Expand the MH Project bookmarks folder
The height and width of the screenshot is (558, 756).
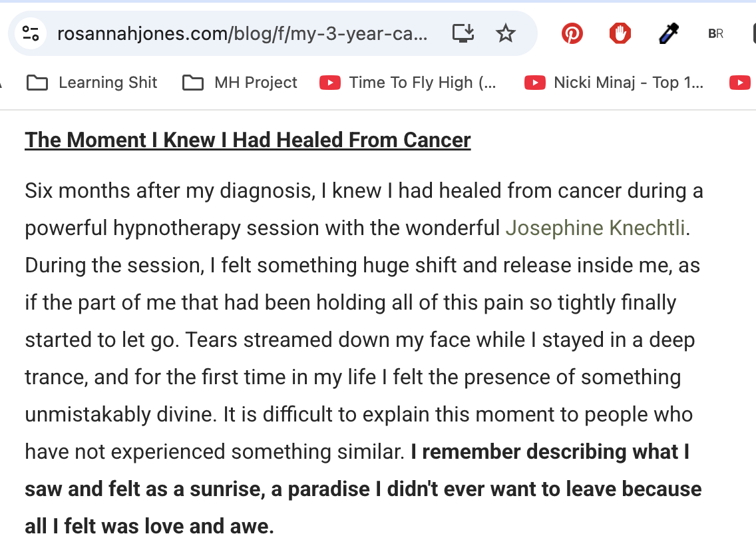(x=240, y=83)
